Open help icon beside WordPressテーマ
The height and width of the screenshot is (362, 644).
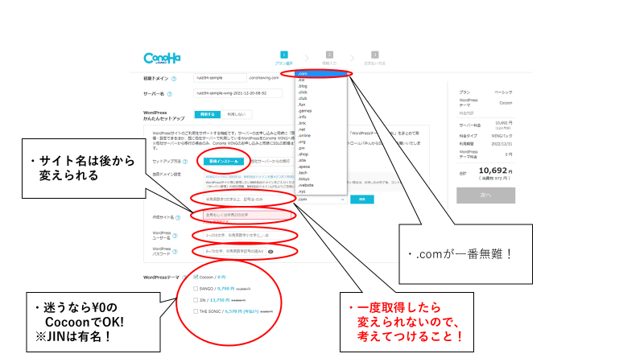185,278
